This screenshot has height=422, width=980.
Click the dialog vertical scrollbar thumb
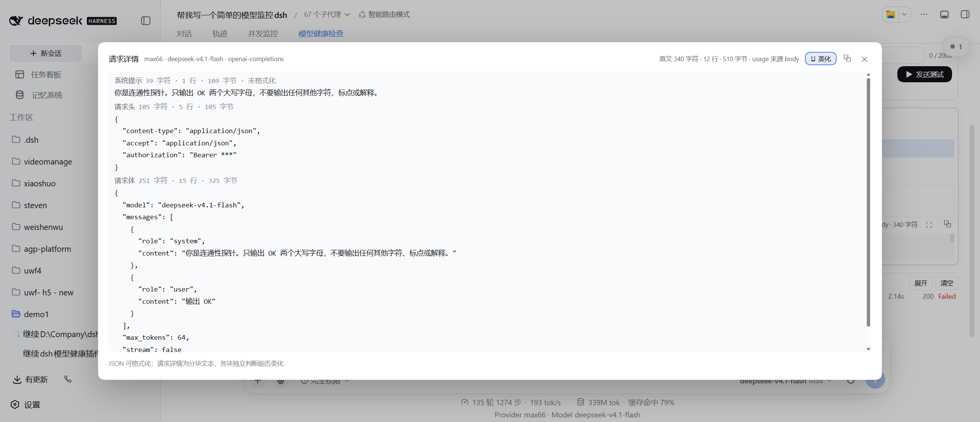pos(868,202)
